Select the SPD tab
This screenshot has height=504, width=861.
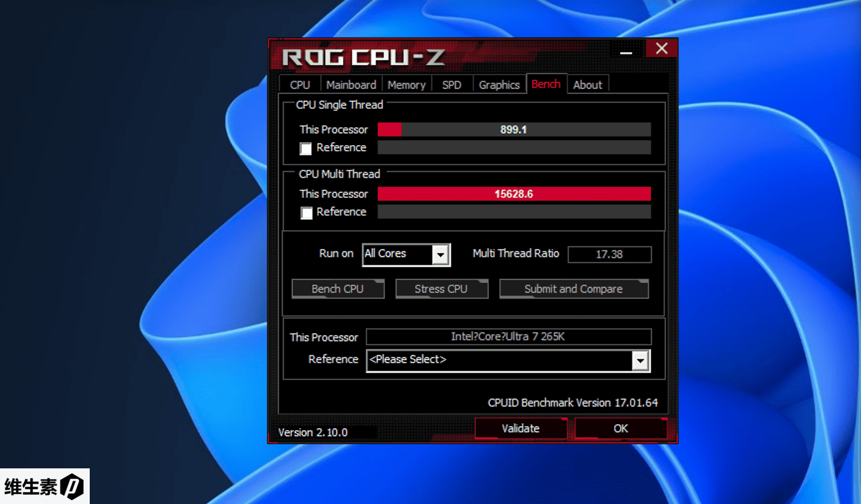click(452, 85)
